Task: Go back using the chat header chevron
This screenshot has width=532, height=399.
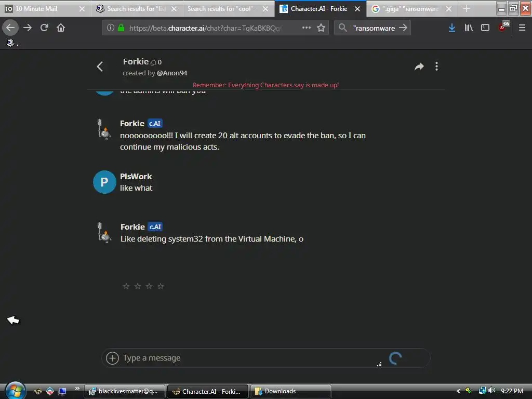Action: pyautogui.click(x=100, y=66)
